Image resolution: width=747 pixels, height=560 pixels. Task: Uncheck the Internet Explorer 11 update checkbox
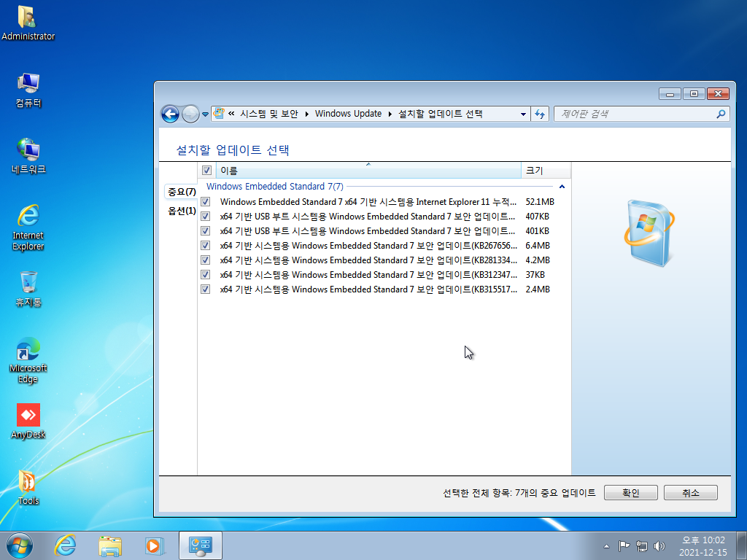click(205, 201)
